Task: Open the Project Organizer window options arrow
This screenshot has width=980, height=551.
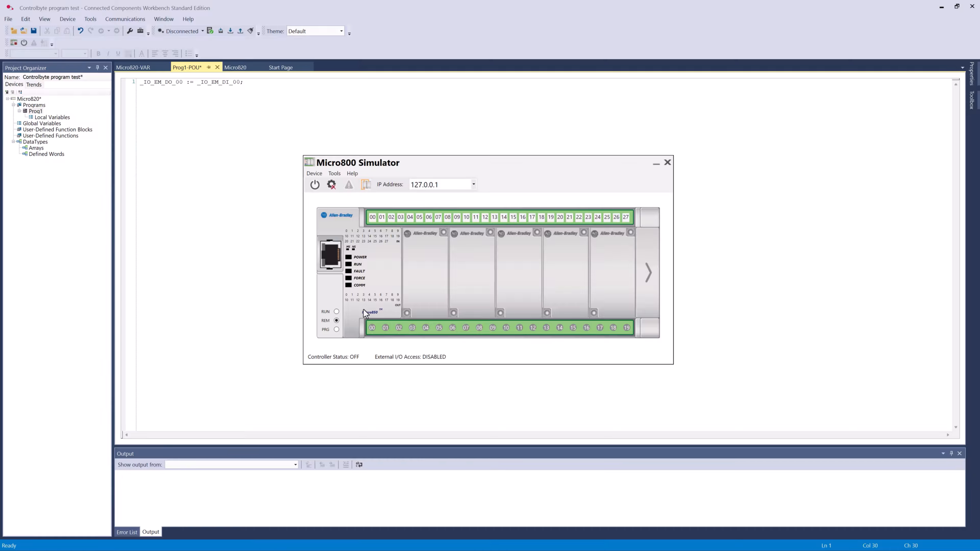Action: pyautogui.click(x=89, y=68)
